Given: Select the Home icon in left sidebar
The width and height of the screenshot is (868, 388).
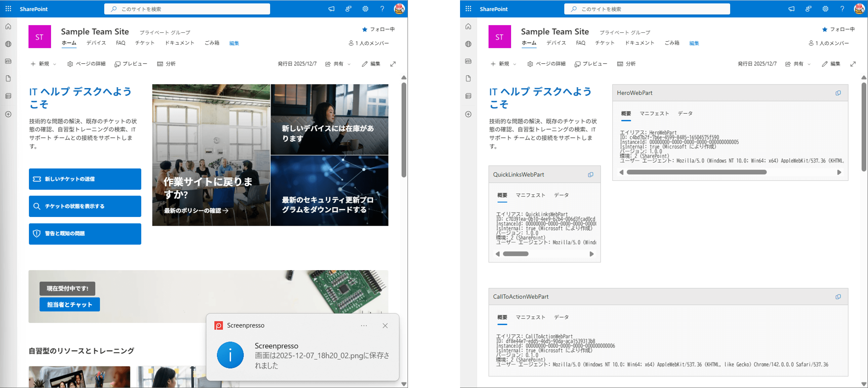Looking at the screenshot, I should coord(8,26).
